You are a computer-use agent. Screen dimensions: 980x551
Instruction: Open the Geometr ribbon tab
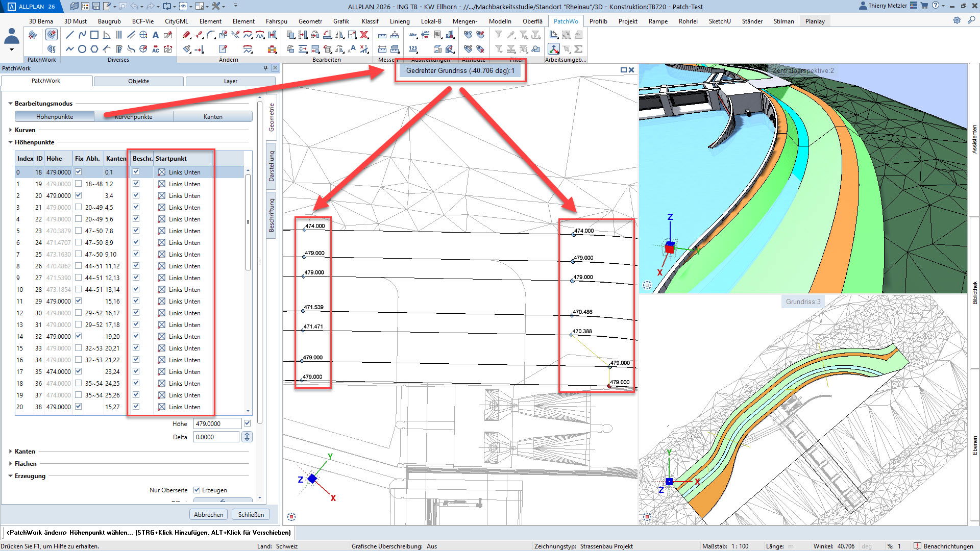click(310, 21)
